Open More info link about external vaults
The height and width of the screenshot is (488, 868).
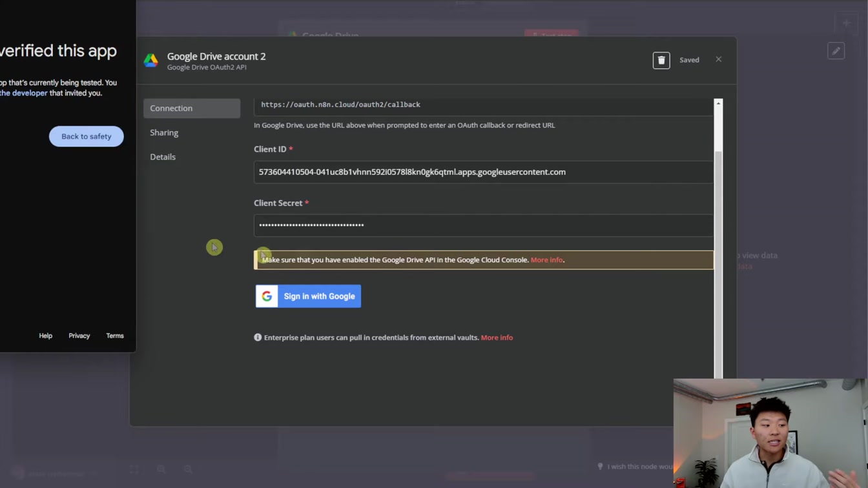click(x=497, y=338)
